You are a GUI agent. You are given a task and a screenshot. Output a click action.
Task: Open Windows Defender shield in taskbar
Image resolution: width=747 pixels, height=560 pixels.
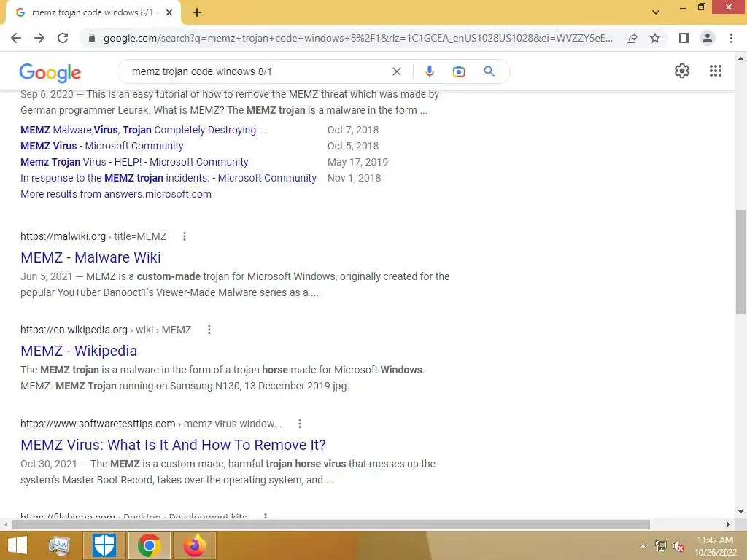pyautogui.click(x=104, y=545)
